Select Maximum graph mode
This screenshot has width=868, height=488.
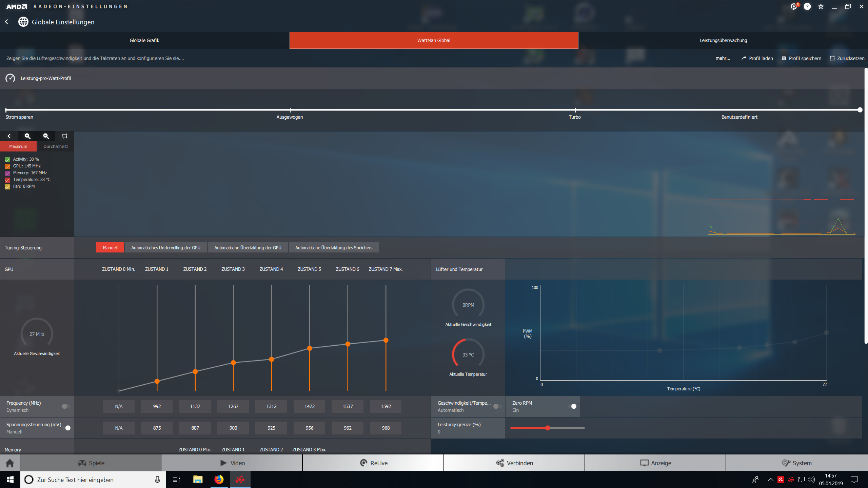click(18, 146)
